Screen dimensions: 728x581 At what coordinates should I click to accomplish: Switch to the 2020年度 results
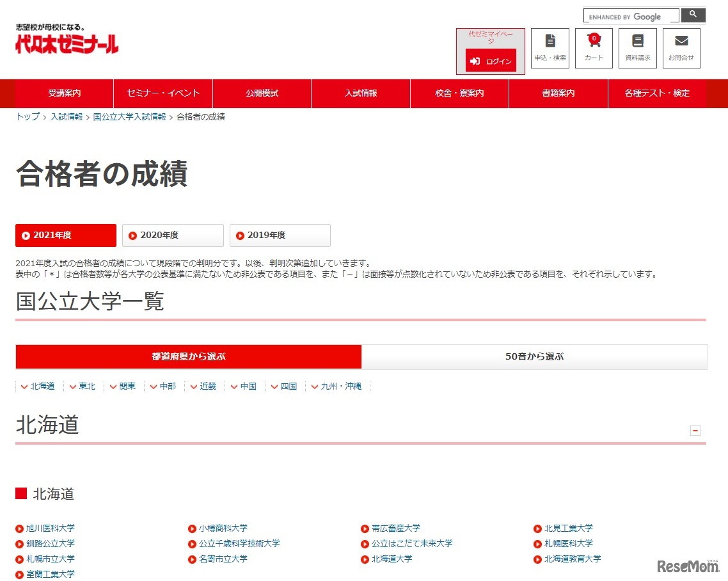[173, 235]
